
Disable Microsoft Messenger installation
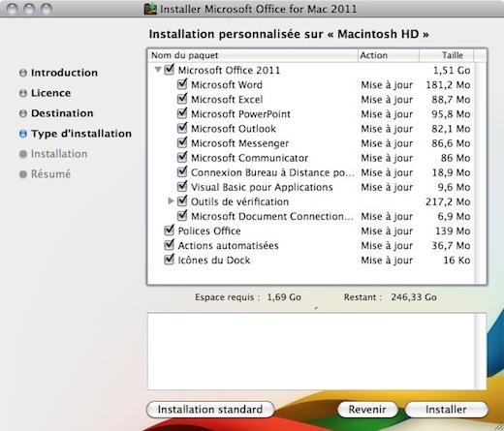182,142
